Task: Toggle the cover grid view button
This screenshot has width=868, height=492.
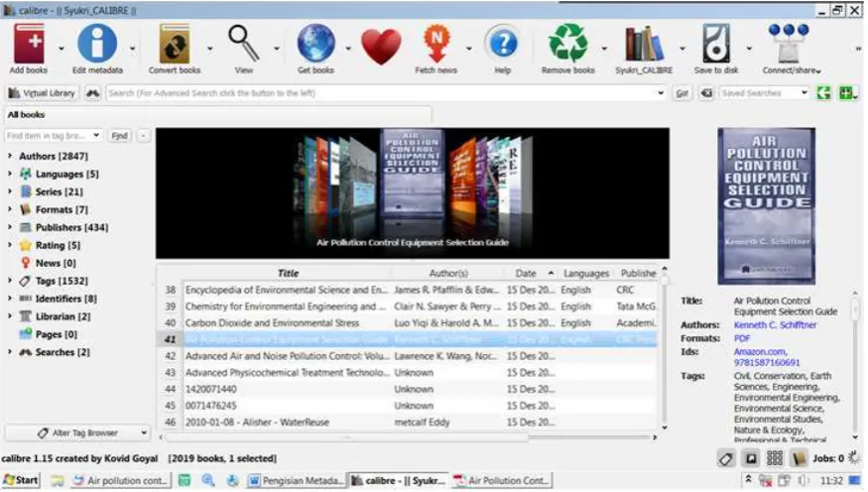Action: pyautogui.click(x=775, y=458)
